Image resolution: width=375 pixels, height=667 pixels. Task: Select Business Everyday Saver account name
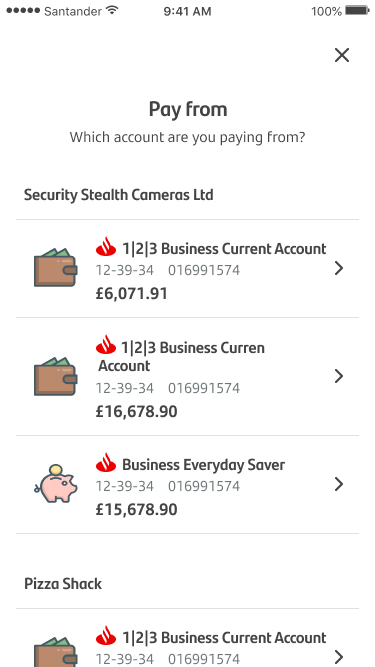[203, 465]
